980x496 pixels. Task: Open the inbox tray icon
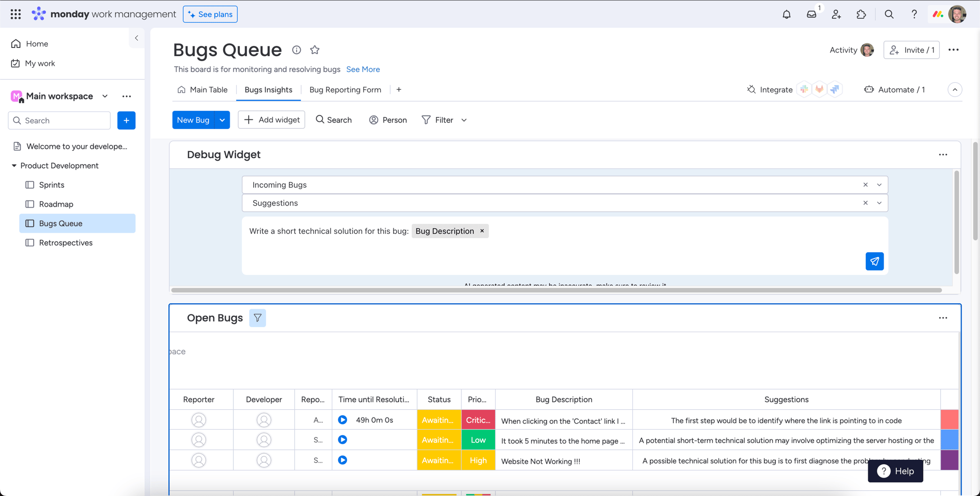tap(812, 14)
